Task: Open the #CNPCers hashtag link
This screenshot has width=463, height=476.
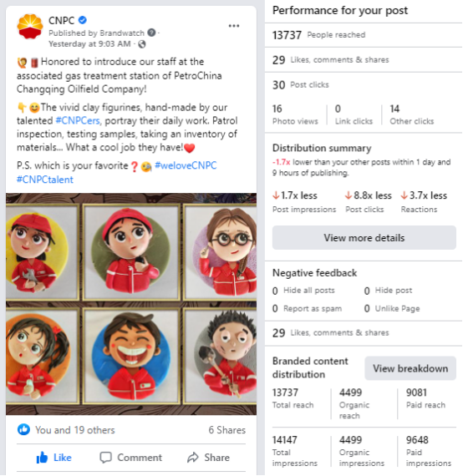Action: [x=78, y=121]
